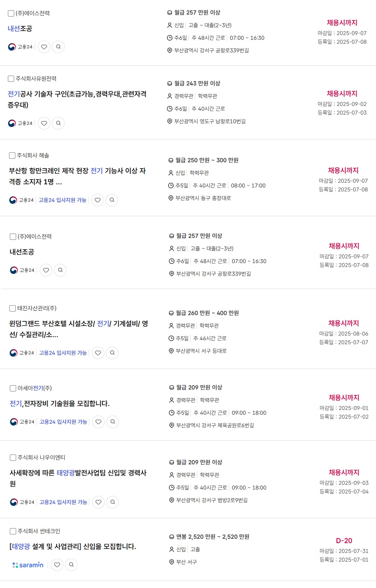The width and height of the screenshot is (376, 588).
Task: Click heart icon for first 내선조공 listing
Action: (44, 47)
